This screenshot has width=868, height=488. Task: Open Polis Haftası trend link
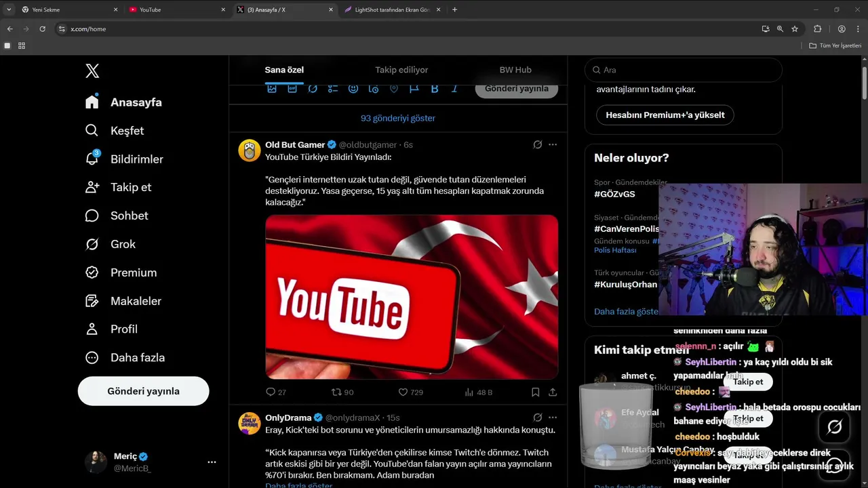[615, 250]
